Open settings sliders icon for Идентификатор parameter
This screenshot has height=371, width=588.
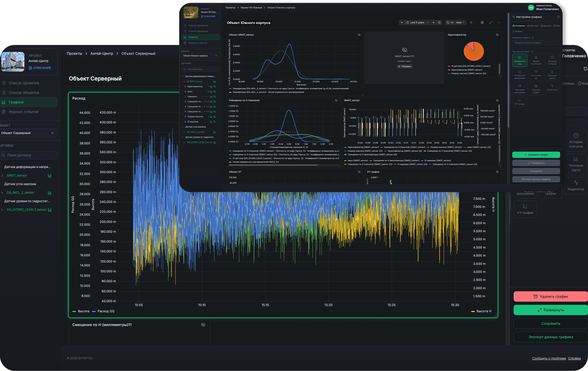tap(215, 86)
